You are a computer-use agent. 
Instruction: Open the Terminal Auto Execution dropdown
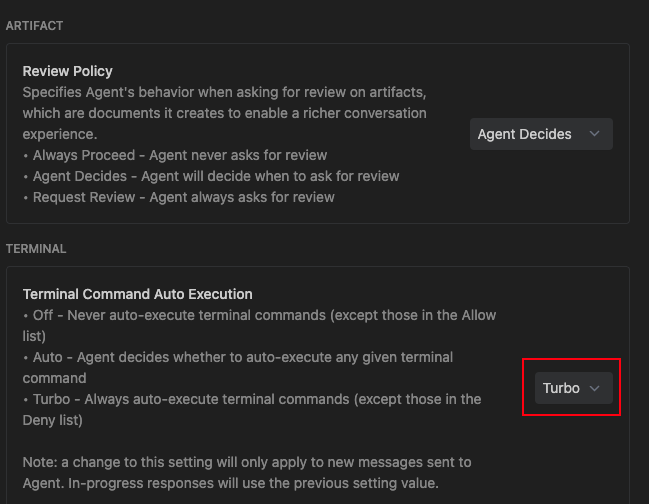pos(572,388)
